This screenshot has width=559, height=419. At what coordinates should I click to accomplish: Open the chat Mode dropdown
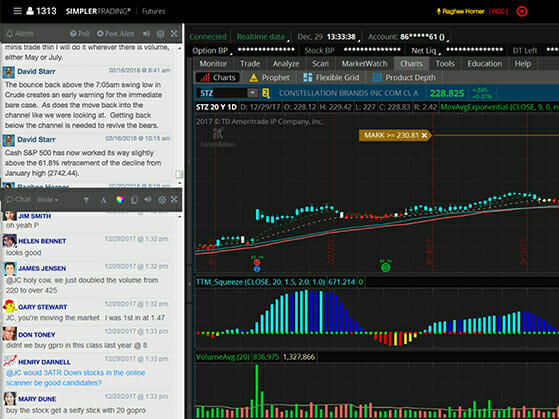tap(48, 200)
